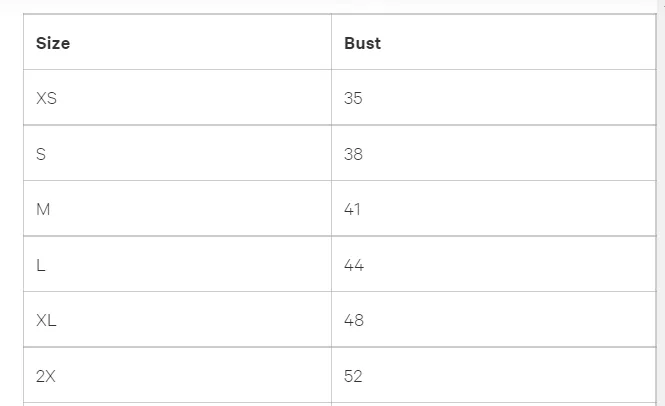This screenshot has height=406, width=665.
Task: Click the bust value 41
Action: [x=352, y=209]
